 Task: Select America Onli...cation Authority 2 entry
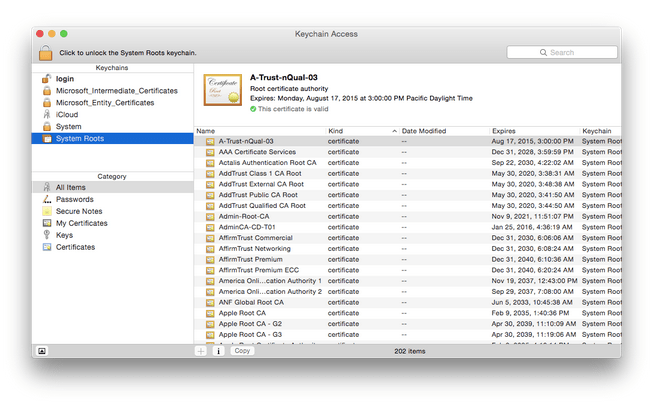[270, 292]
